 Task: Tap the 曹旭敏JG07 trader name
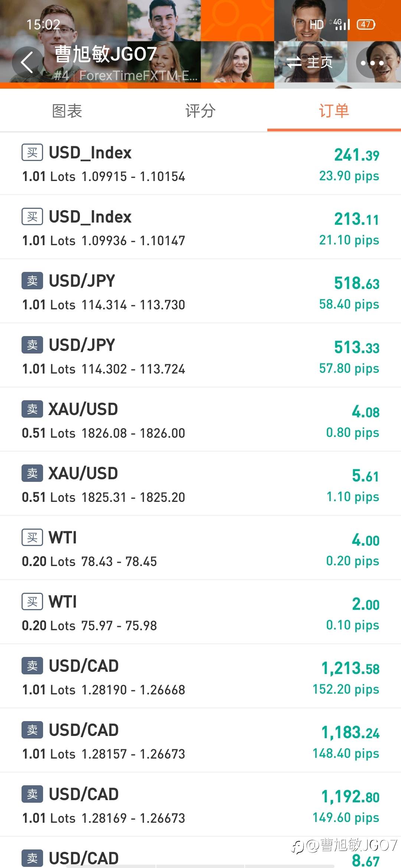(x=106, y=54)
